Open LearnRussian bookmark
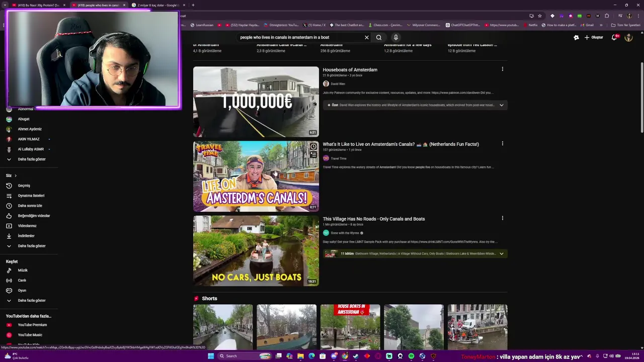 point(201,25)
